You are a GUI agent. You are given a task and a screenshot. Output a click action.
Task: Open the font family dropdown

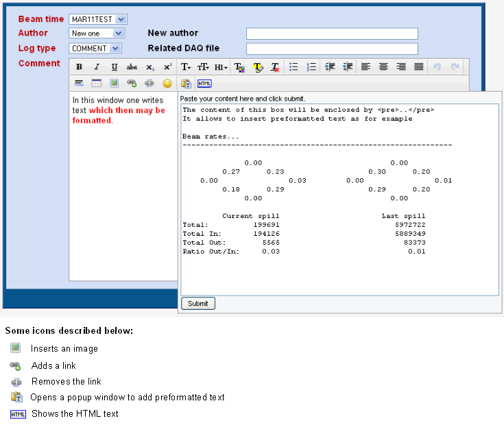(186, 67)
